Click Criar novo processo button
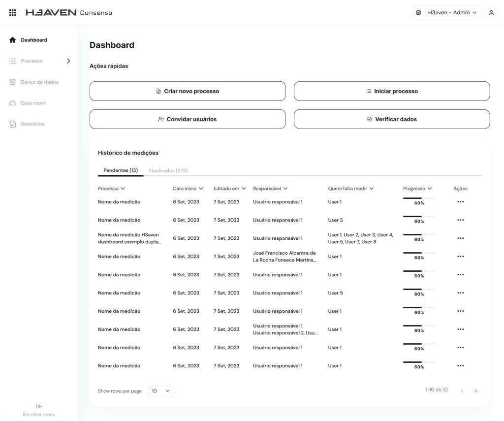504x421 pixels. tap(187, 91)
